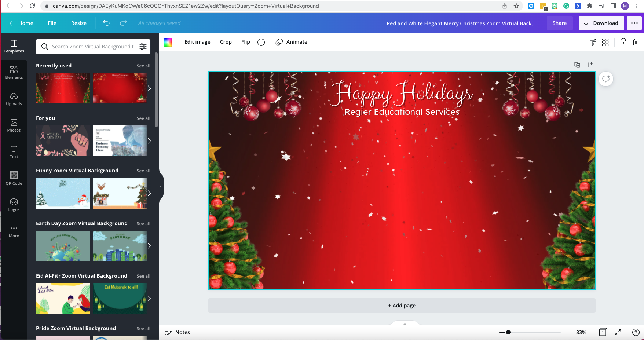
Task: Open the image Info icon
Action: pos(261,42)
